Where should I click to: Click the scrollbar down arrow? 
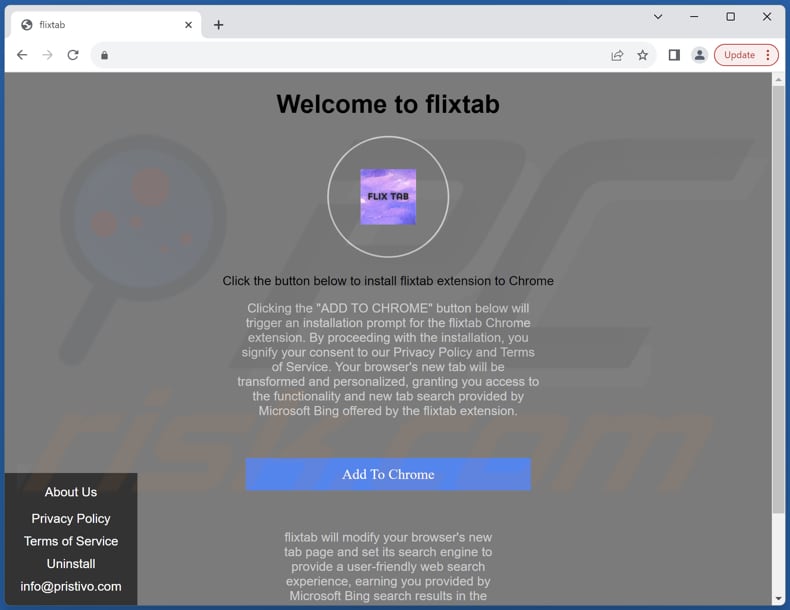click(x=778, y=599)
